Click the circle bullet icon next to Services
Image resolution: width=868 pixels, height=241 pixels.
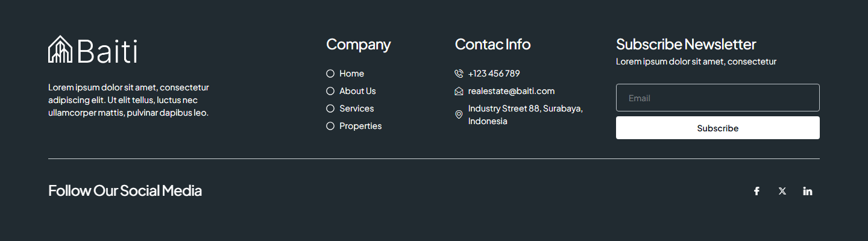click(330, 108)
